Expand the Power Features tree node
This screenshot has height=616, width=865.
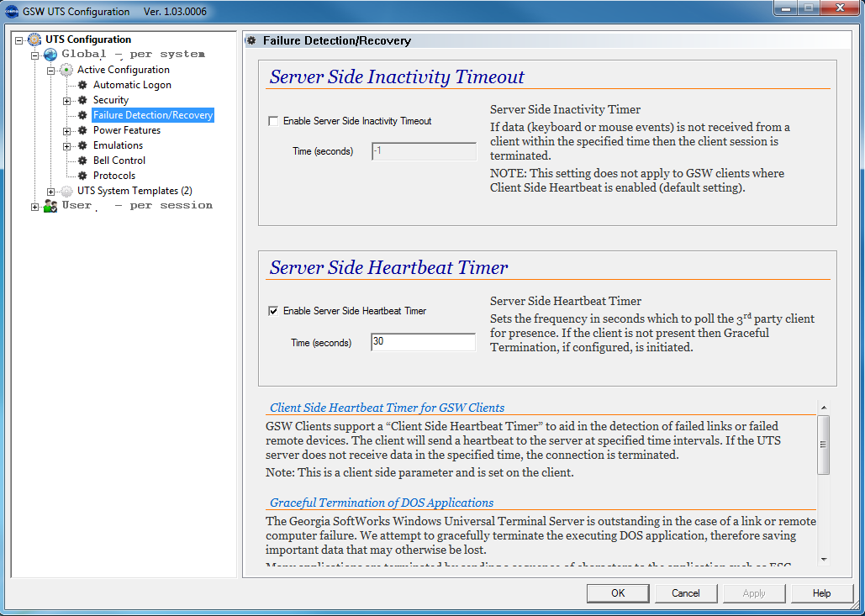[67, 131]
